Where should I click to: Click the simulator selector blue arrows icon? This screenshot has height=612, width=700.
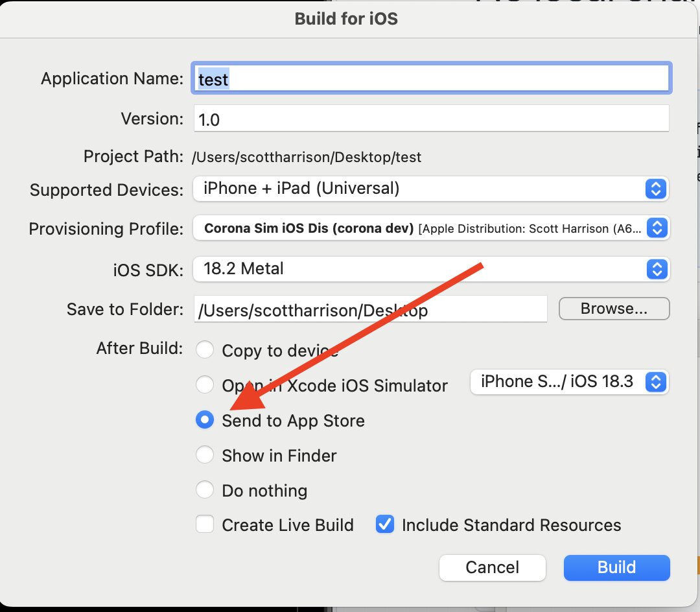coord(656,382)
